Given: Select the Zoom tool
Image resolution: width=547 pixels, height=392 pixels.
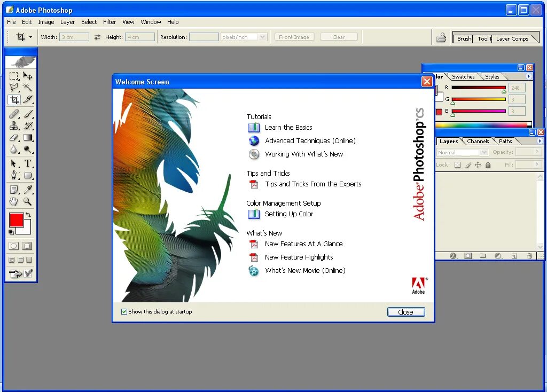Looking at the screenshot, I should (28, 202).
